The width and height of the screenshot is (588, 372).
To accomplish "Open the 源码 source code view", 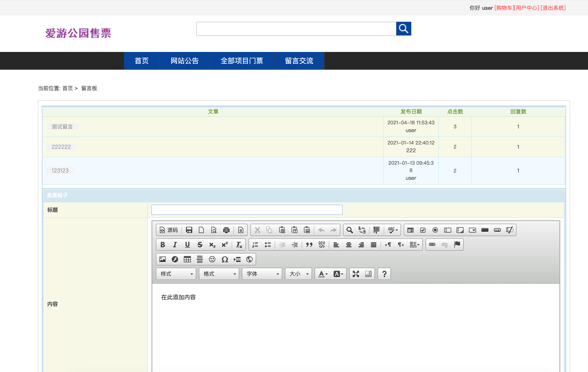I will tap(168, 230).
